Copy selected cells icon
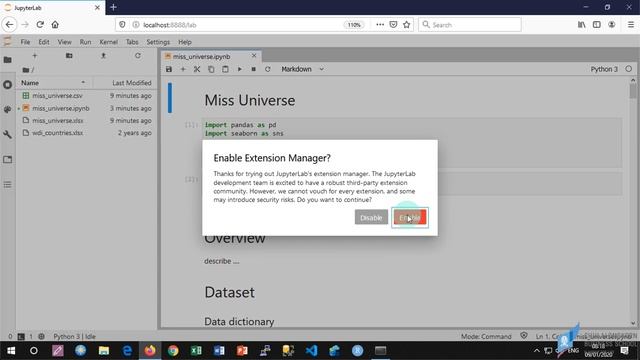The width and height of the screenshot is (640, 360). [x=211, y=69]
